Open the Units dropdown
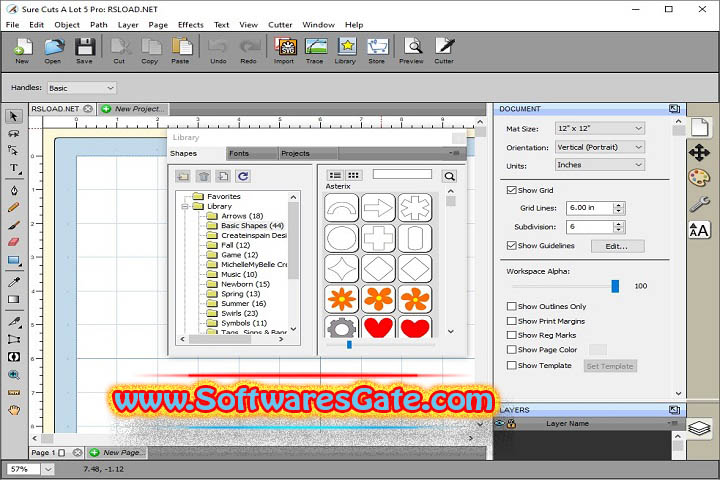 [600, 165]
